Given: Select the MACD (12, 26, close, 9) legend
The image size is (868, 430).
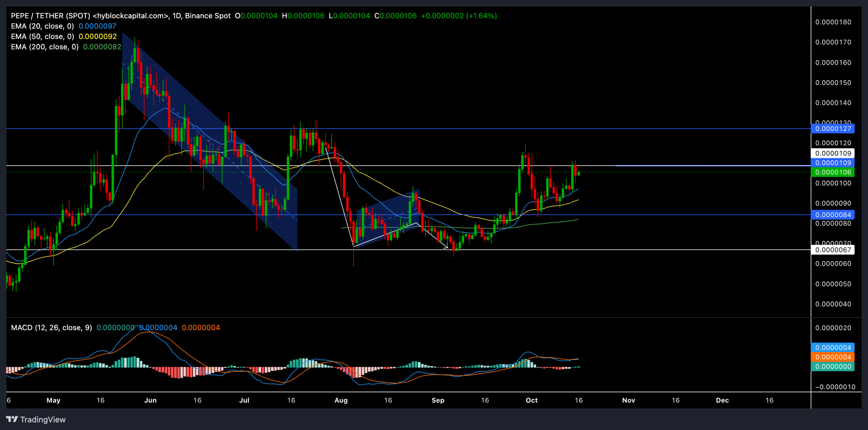Looking at the screenshot, I should 52,328.
